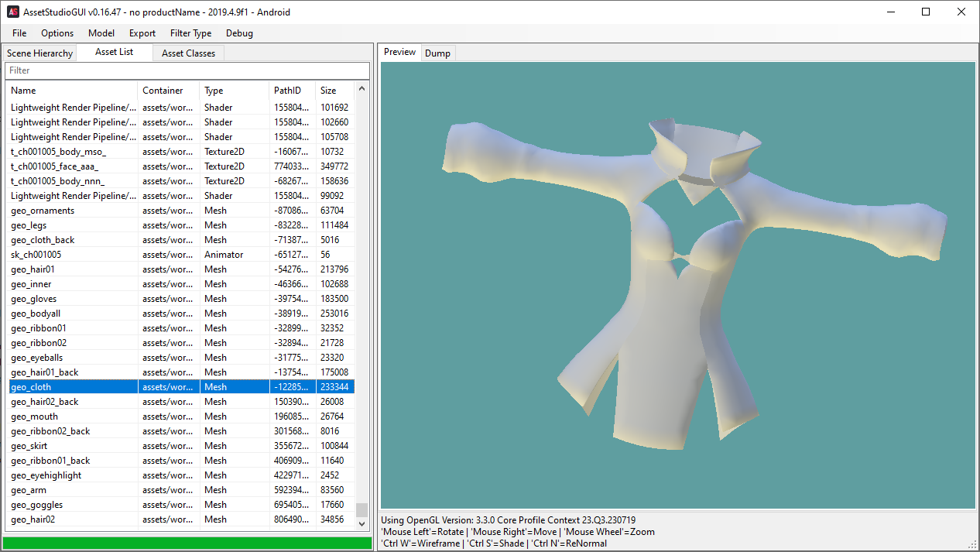
Task: Select the geo_ribbon02 mesh row
Action: click(181, 343)
